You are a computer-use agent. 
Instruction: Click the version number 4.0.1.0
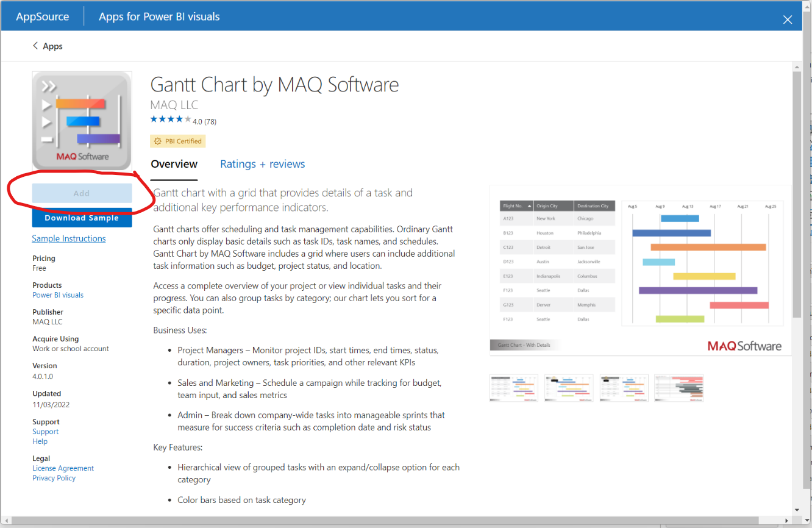coord(43,377)
